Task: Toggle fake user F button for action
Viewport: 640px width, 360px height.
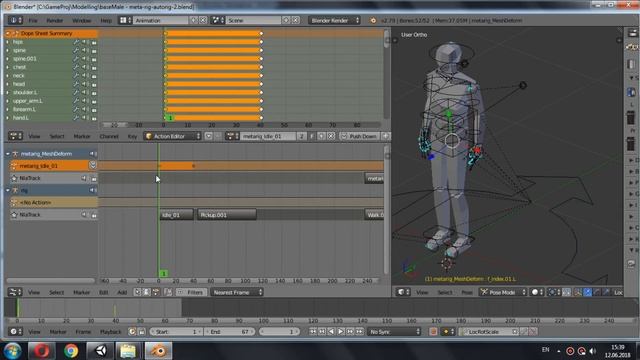Action: click(x=312, y=136)
